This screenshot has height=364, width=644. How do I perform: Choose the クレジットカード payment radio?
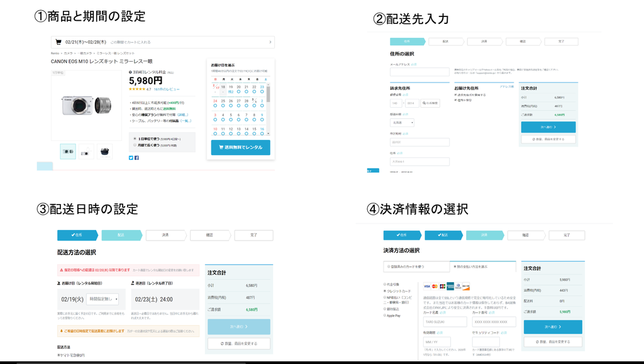tap(385, 291)
